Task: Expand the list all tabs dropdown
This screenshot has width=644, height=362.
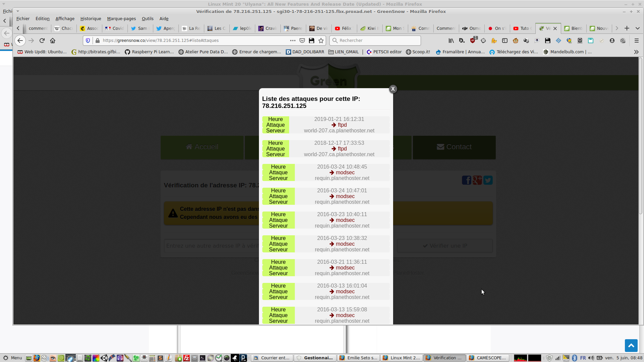Action: point(638,28)
